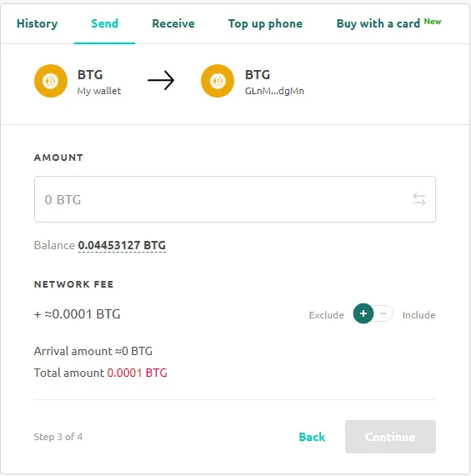Click the source BTG wallet coin icon

pos(51,81)
